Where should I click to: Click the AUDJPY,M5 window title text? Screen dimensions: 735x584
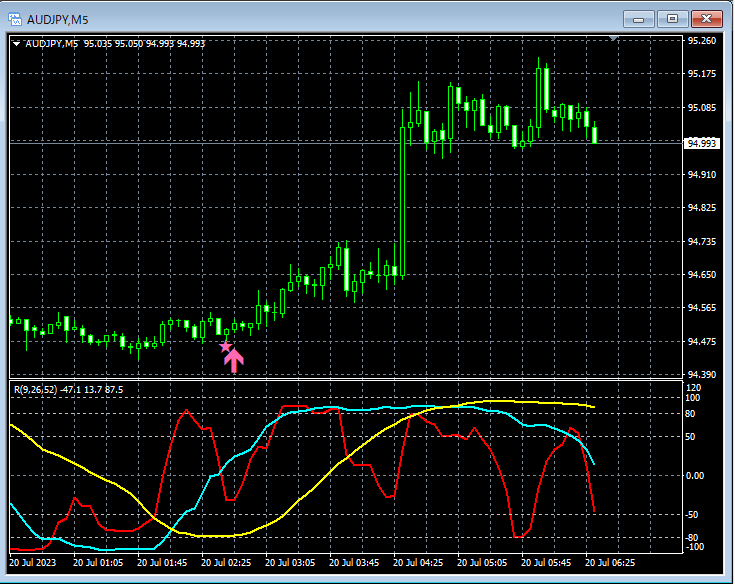pyautogui.click(x=58, y=20)
